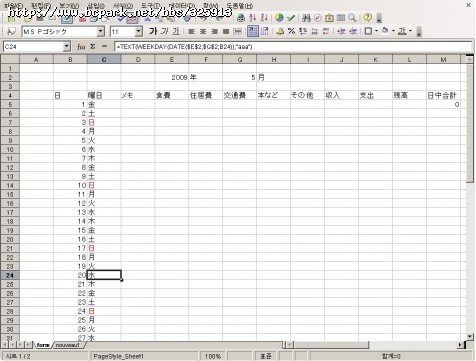Click the sort ascending toolbar icon
This screenshot has height=361, width=476.
click(253, 18)
